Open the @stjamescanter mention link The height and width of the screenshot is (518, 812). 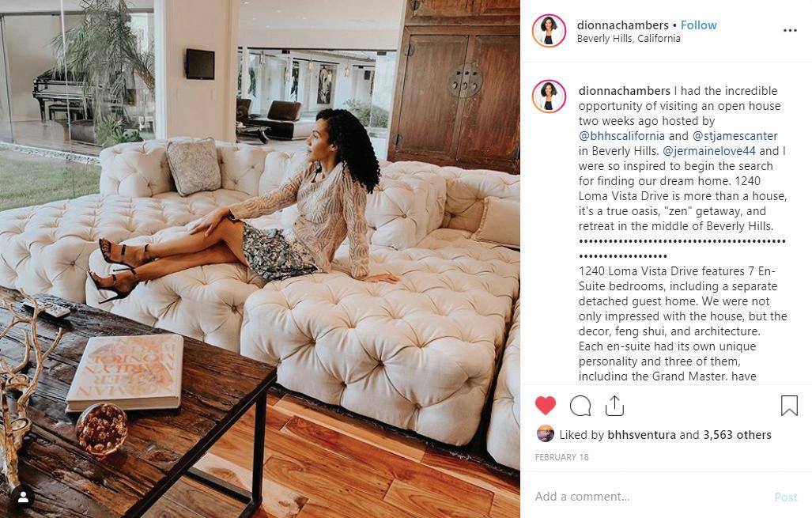coord(735,136)
